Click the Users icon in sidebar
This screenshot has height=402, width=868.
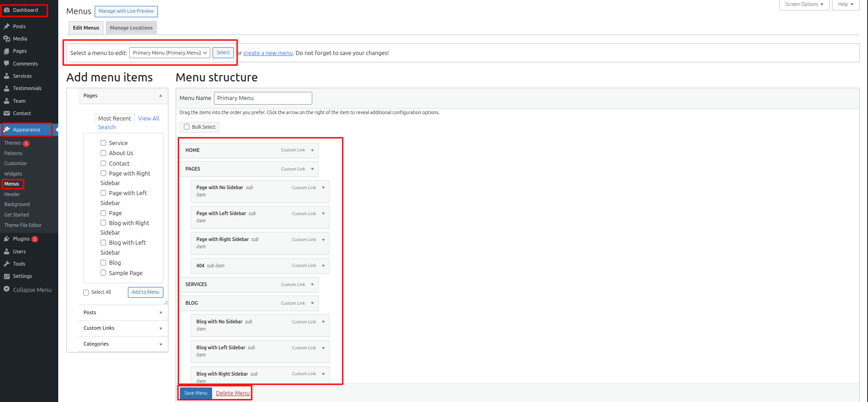coord(7,251)
